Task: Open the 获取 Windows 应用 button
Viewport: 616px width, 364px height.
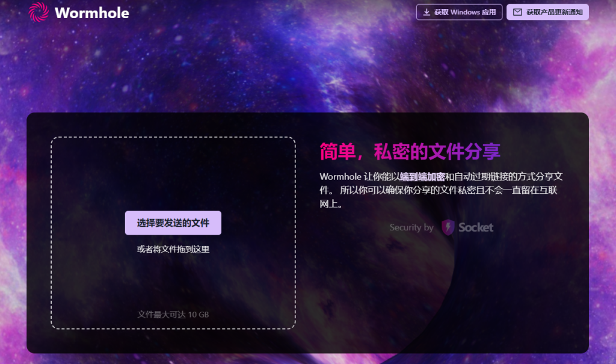Action: pyautogui.click(x=459, y=12)
